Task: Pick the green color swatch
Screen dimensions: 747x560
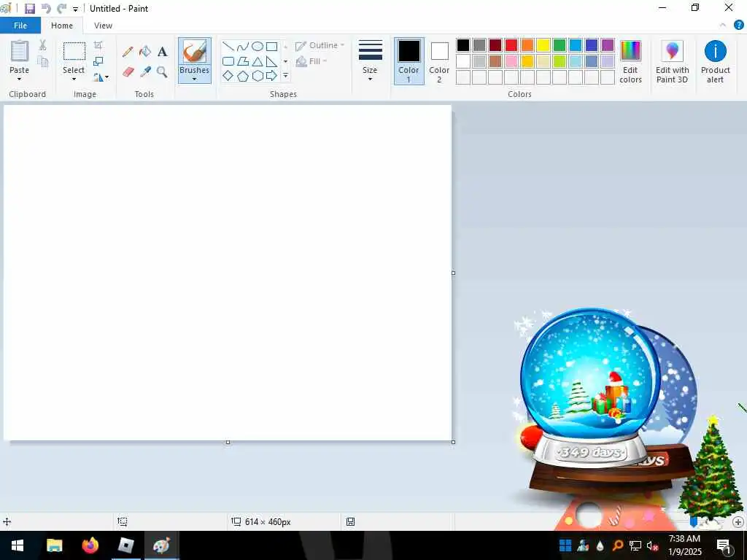Action: coord(560,45)
